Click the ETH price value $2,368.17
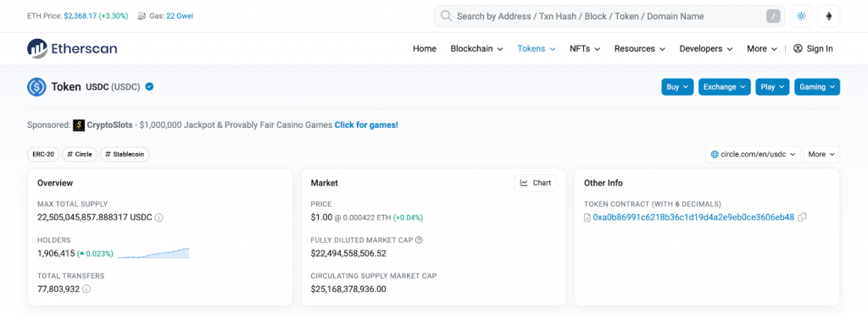The image size is (868, 314). (x=81, y=16)
